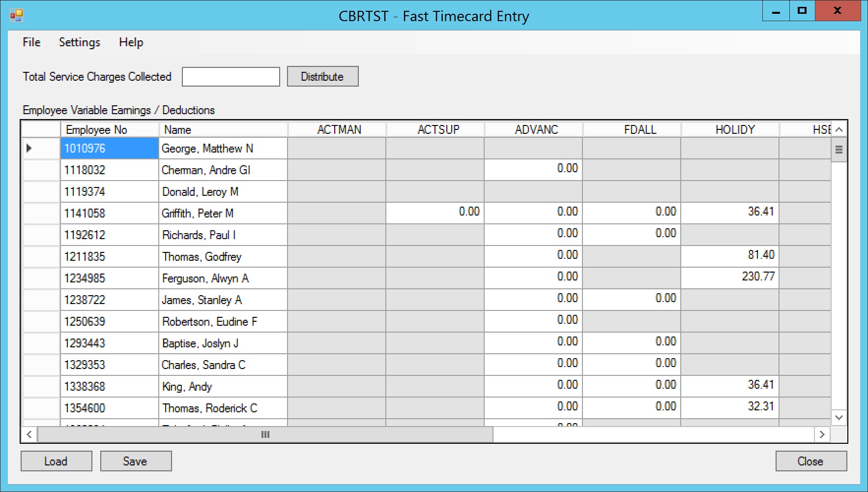Click Griffith's ACTSUP cell showing 0.00
Screen dimensions: 868x492
[435, 213]
